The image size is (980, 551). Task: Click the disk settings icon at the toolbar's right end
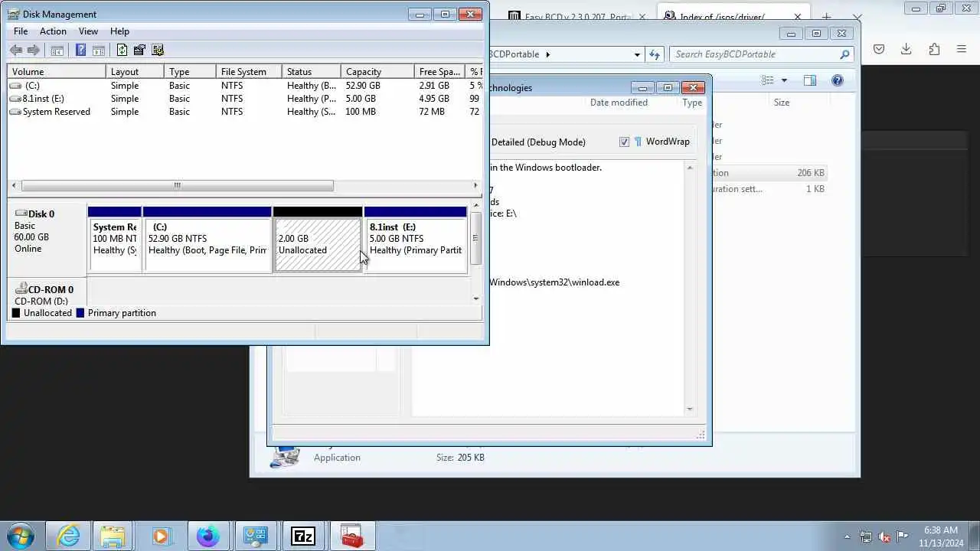coord(158,51)
